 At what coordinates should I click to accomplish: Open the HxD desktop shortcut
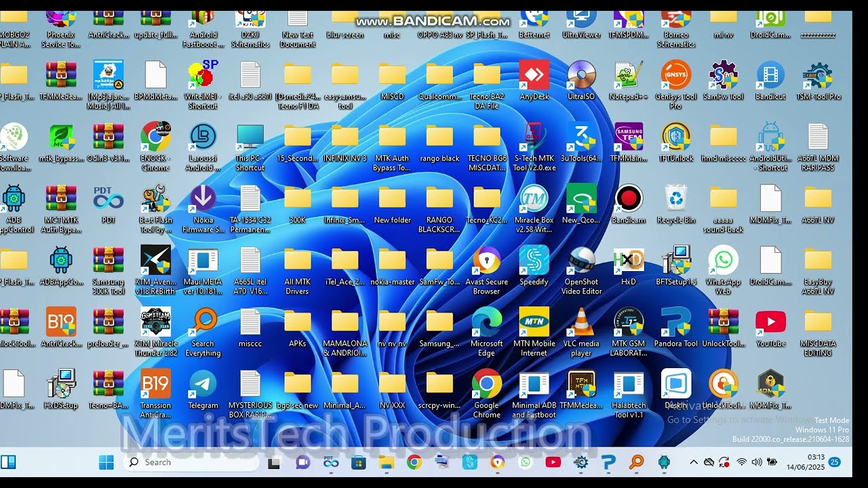click(x=629, y=266)
